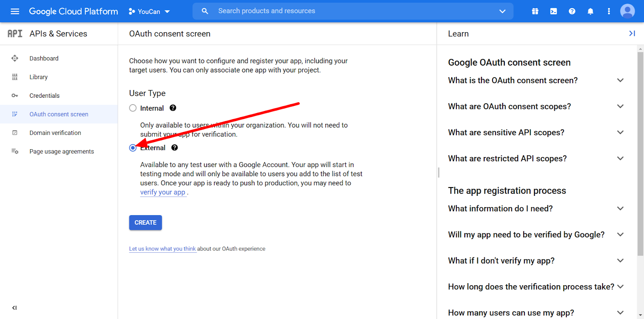Screen dimensions: 644x319
Task: Open the help question mark icon
Action: point(572,11)
